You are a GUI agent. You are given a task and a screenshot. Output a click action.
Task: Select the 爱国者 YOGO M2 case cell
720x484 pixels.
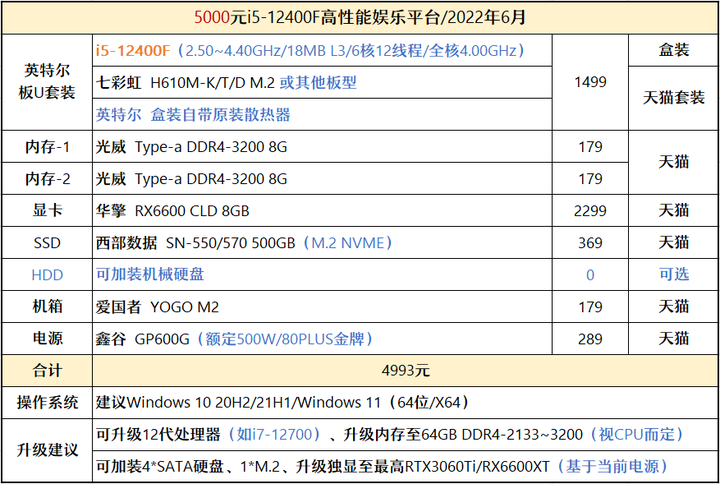[322, 307]
